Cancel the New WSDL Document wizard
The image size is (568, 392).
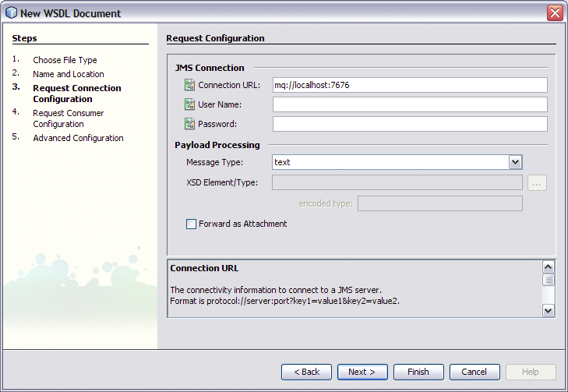point(475,372)
